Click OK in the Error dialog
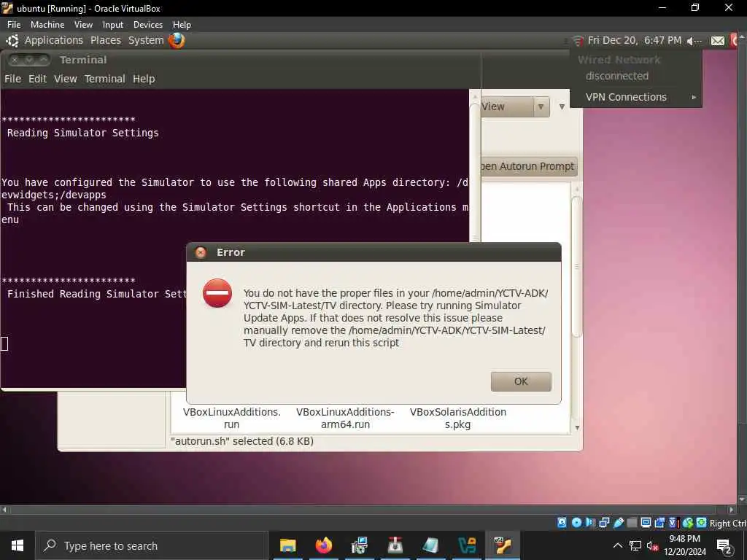The height and width of the screenshot is (560, 747). click(521, 381)
